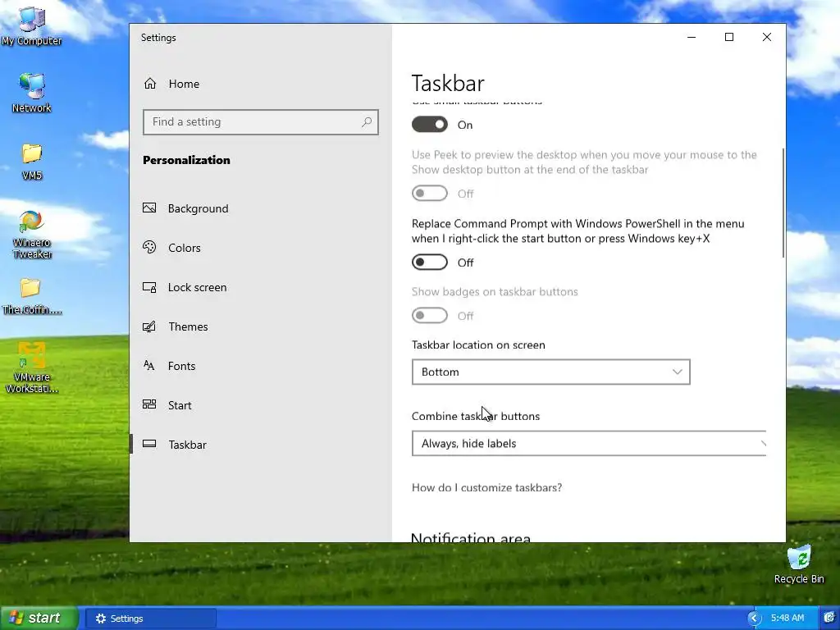Image resolution: width=840 pixels, height=630 pixels.
Task: Click the Personalization heading
Action: 186,160
